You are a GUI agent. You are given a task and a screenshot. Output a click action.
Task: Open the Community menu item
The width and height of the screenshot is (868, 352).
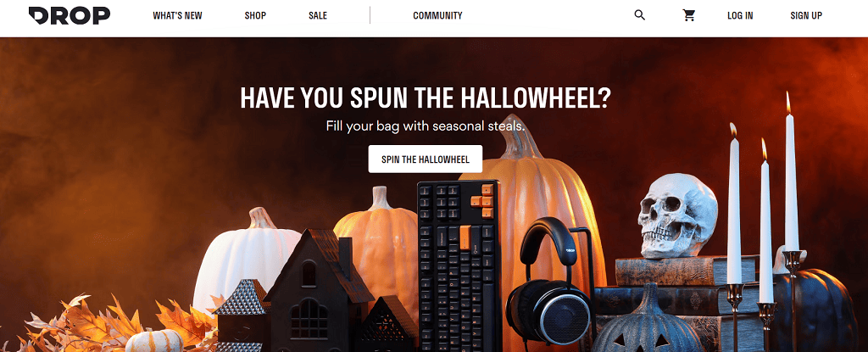[x=437, y=15]
